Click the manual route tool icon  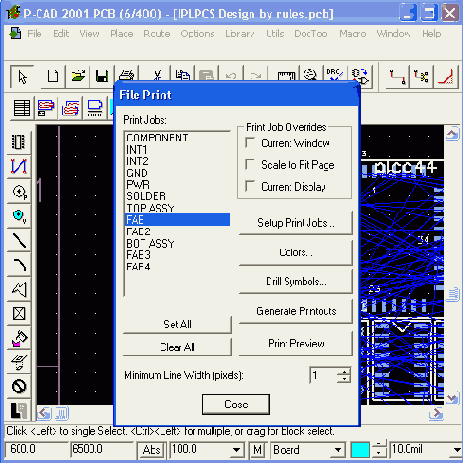coord(397,77)
